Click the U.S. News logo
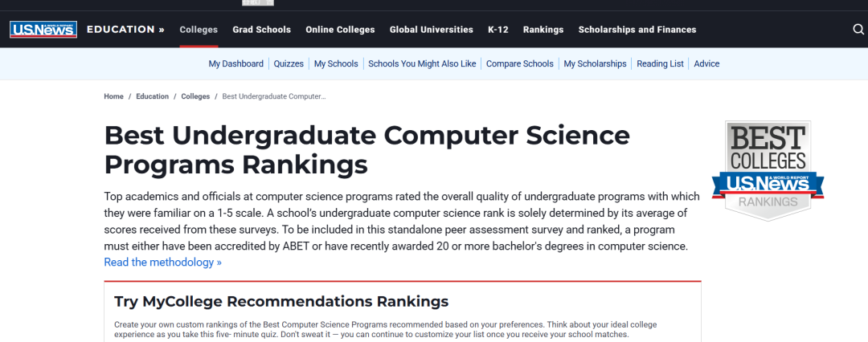Image resolution: width=868 pixels, height=342 pixels. [43, 30]
